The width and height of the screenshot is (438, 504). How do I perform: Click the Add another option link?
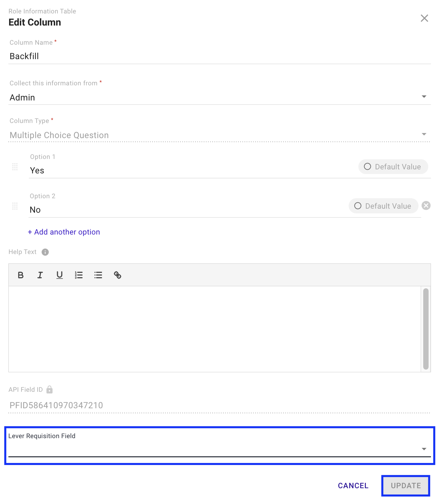64,232
